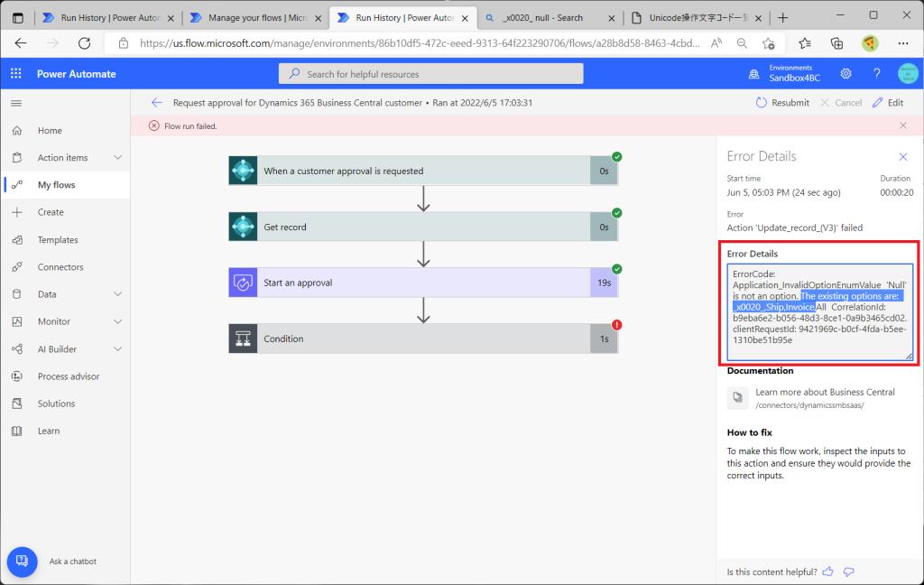Click Power Automate title link

click(x=77, y=74)
